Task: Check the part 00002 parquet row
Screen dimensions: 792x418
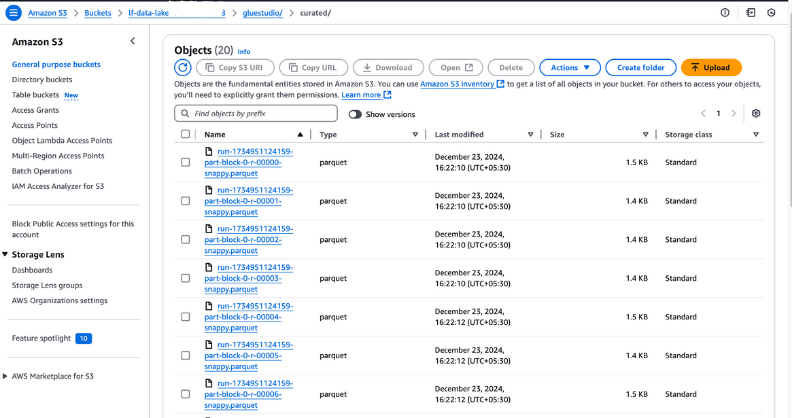Action: (185, 239)
